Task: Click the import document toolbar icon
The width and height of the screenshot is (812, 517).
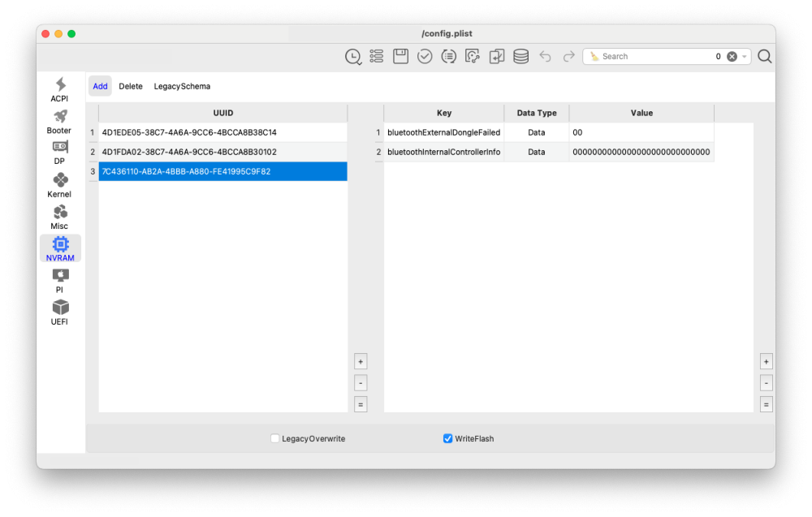Action: (497, 56)
